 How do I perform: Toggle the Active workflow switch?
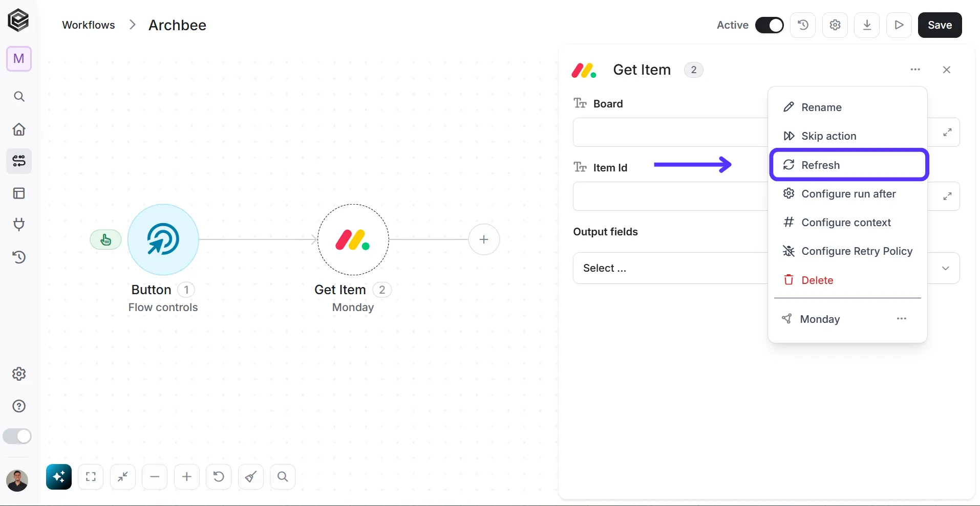point(769,25)
